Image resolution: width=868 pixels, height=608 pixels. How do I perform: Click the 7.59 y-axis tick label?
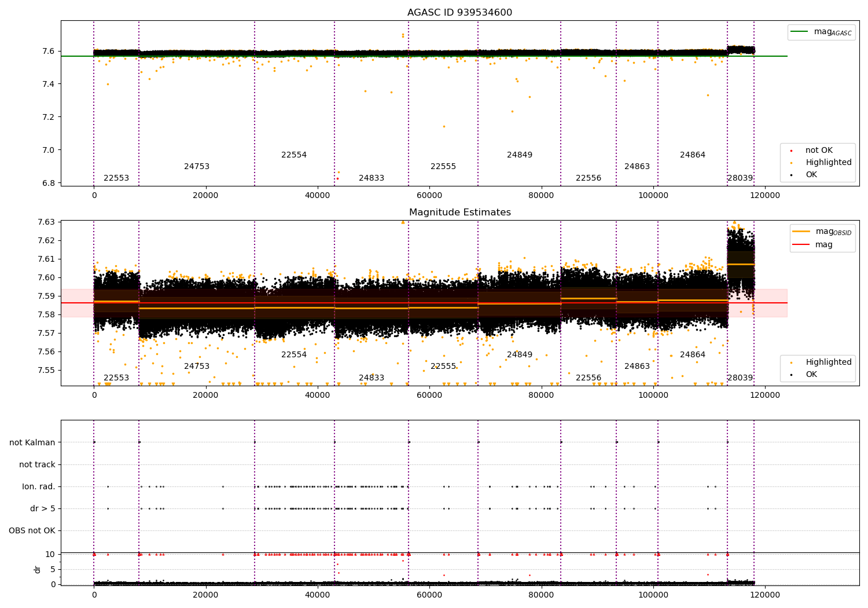pyautogui.click(x=46, y=296)
